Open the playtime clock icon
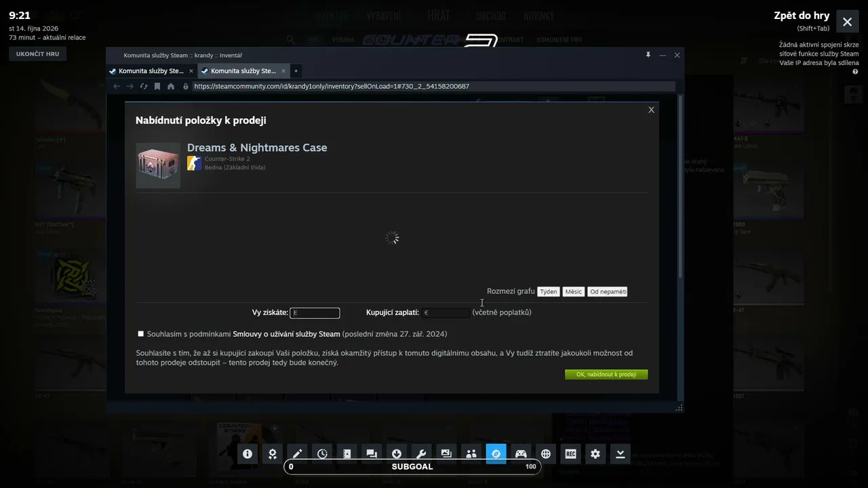 [322, 454]
